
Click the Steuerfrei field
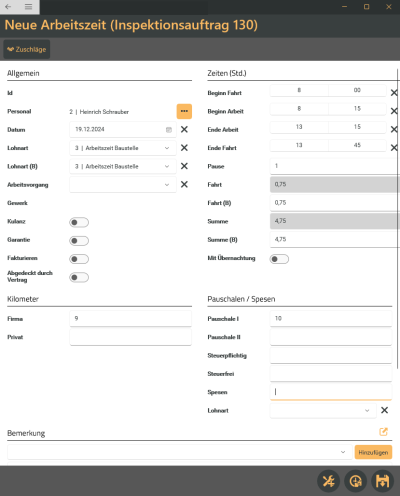[x=331, y=374]
